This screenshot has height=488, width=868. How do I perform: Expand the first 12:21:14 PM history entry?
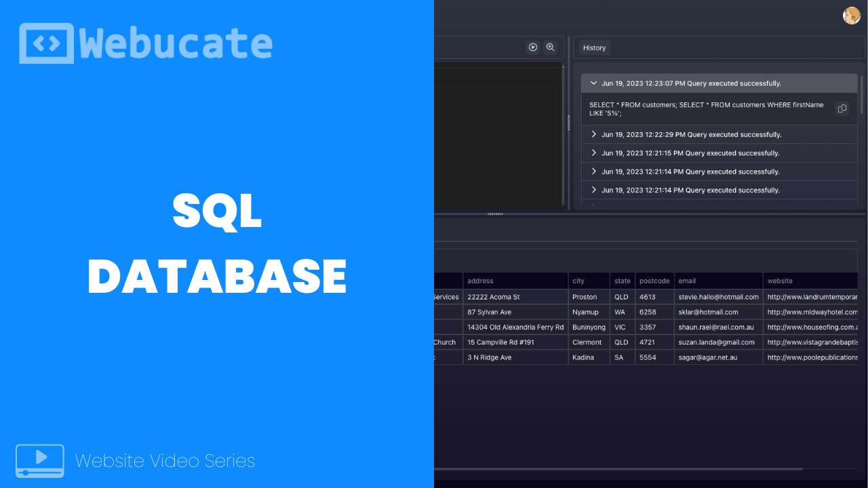[x=719, y=171]
